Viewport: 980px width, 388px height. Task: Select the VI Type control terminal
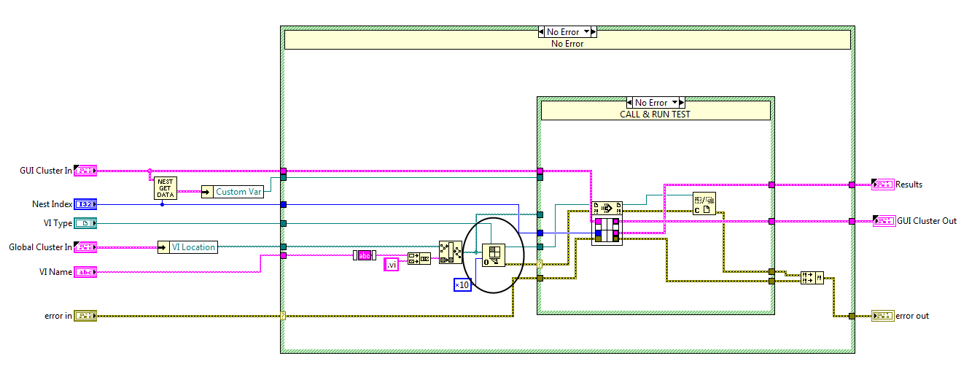(85, 223)
